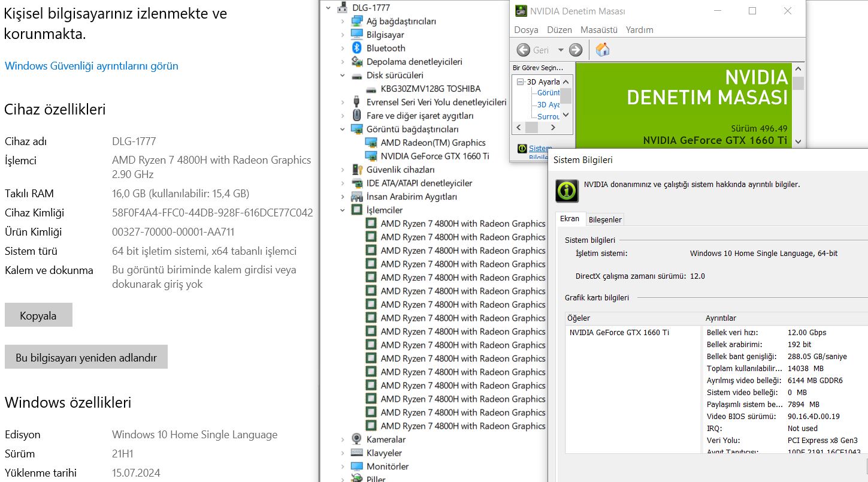Open the Düzen menu
The height and width of the screenshot is (482, 868).
pyautogui.click(x=559, y=29)
